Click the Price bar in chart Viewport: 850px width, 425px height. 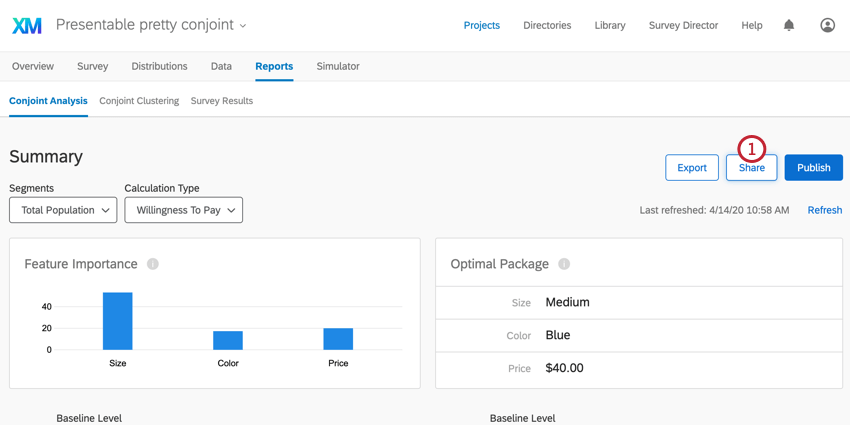click(x=338, y=339)
